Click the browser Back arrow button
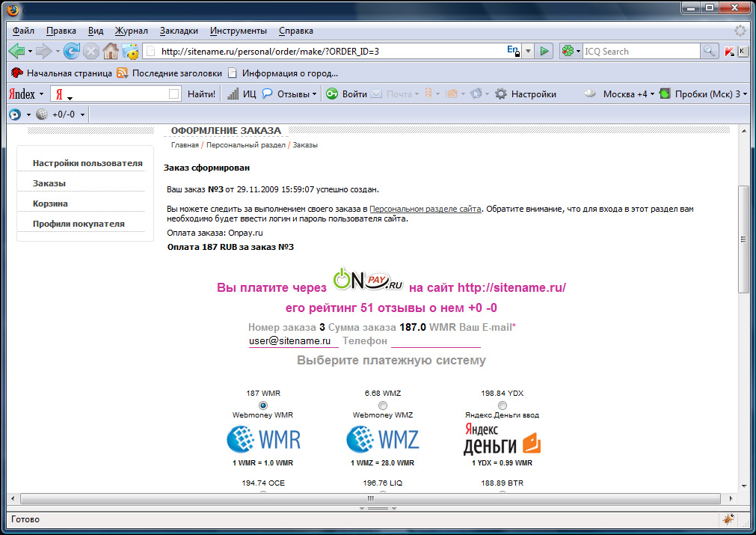Screen dimensions: 756x535 click(16, 51)
